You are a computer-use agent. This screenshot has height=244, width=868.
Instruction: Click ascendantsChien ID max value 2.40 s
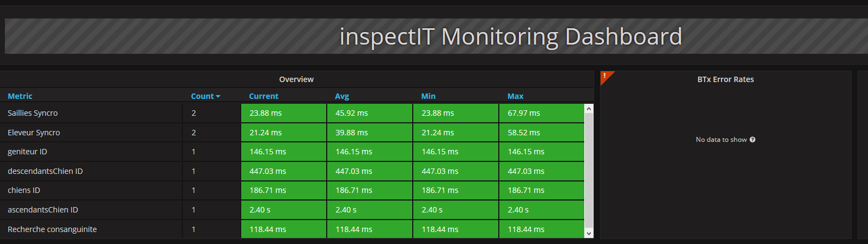(x=542, y=210)
